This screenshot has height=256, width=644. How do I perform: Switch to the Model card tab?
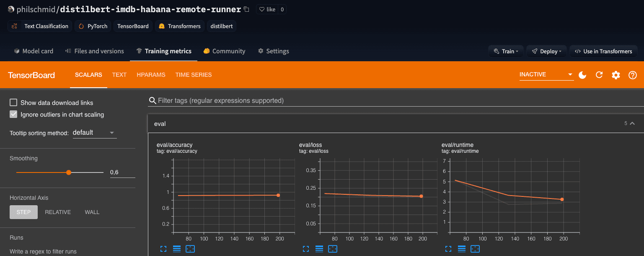34,51
